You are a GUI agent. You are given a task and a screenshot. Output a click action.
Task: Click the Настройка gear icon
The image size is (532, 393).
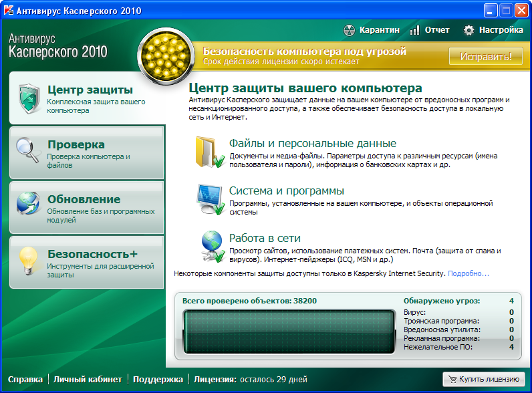(x=469, y=30)
